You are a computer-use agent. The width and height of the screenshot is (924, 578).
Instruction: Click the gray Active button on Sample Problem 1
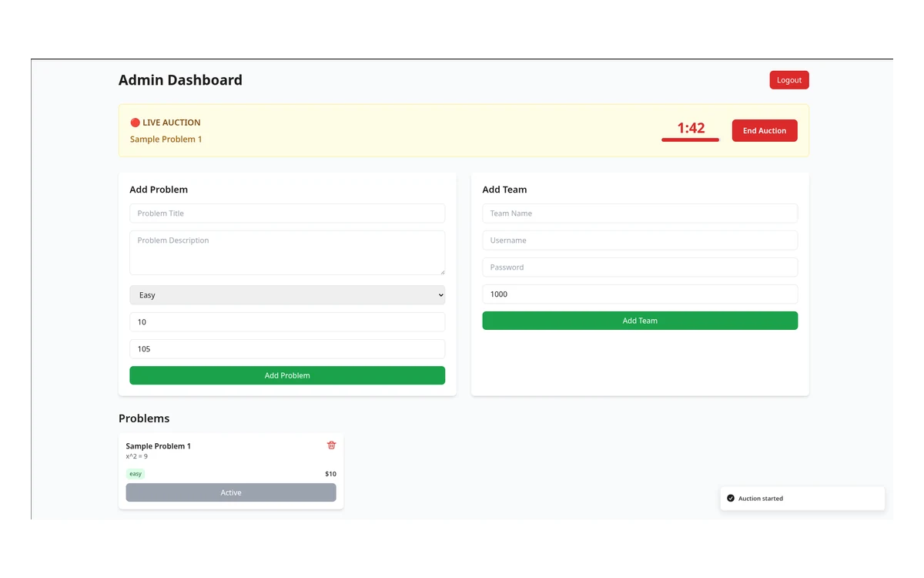(x=231, y=492)
